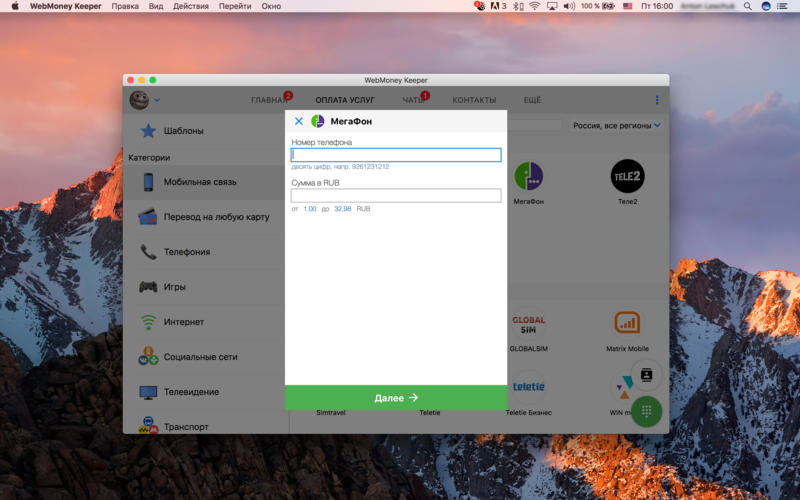Open Перевод на любую карту category
800x500 pixels.
(206, 217)
